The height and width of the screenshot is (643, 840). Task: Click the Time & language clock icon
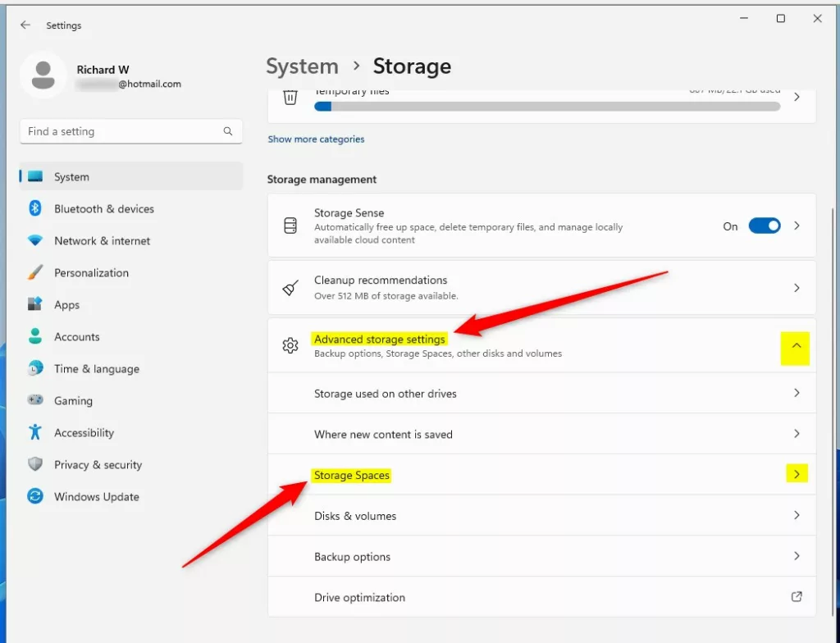(x=35, y=368)
